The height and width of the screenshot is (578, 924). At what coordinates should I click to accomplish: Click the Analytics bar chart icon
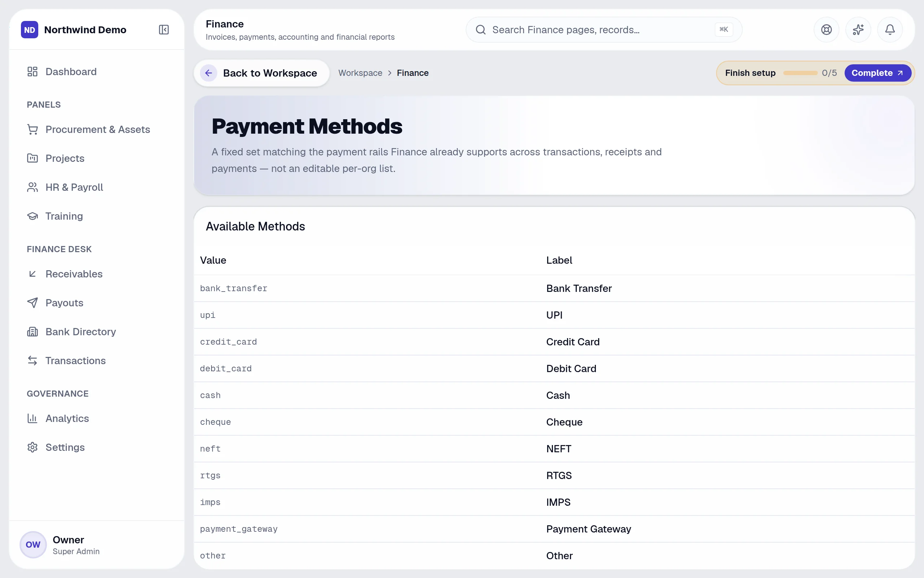[x=32, y=419]
